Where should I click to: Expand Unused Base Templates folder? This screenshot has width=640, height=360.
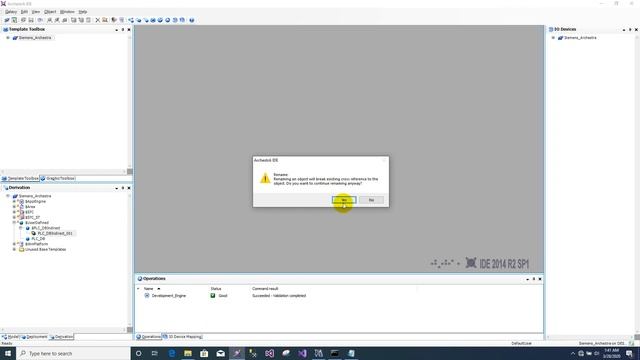pos(14,249)
